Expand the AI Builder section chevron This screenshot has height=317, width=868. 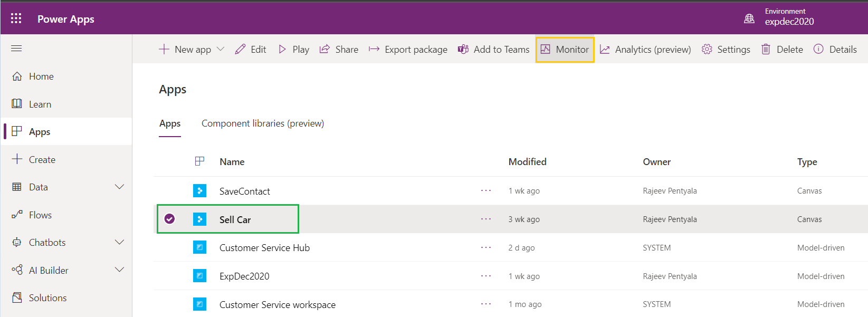(120, 270)
